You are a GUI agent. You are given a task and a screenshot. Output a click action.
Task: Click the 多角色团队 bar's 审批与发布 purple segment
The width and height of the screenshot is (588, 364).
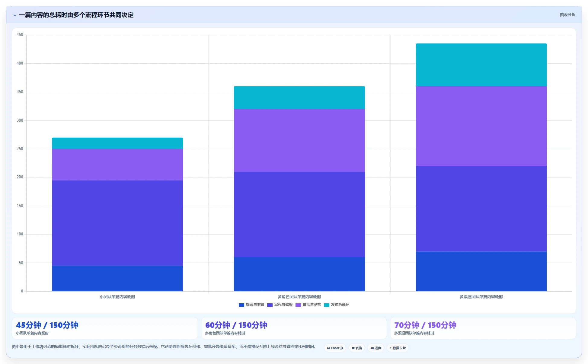[x=299, y=140]
